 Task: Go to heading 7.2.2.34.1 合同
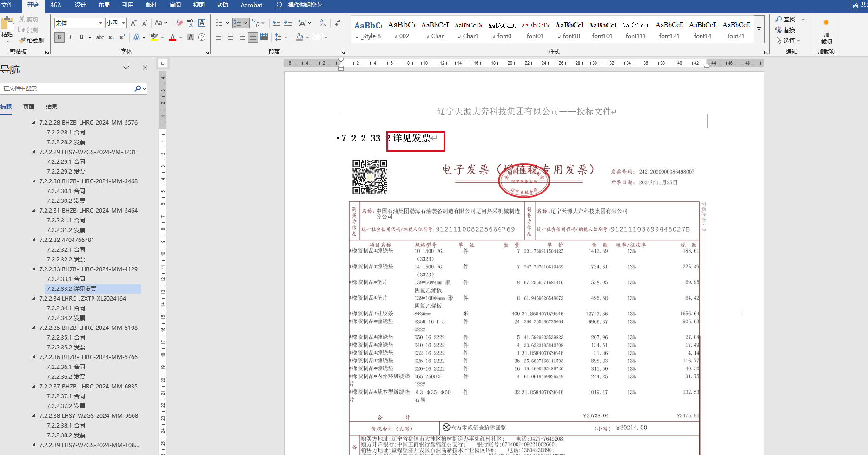(x=66, y=308)
